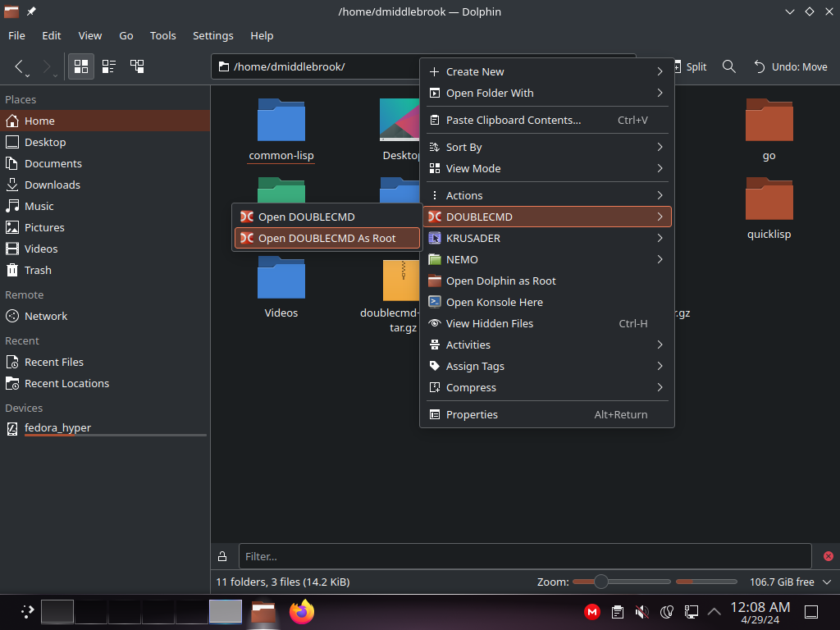Open the View menu
The image size is (840, 630).
[x=90, y=35]
